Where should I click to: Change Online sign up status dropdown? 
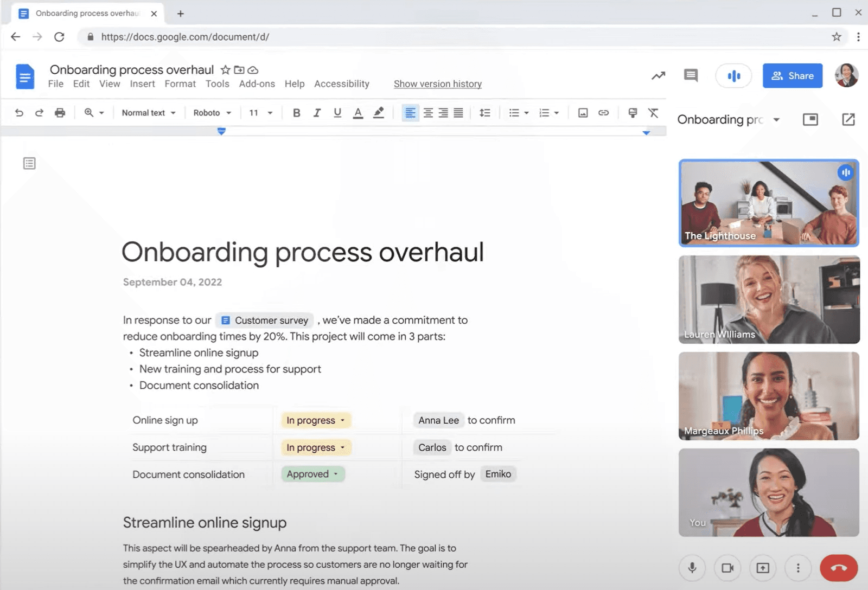click(316, 420)
